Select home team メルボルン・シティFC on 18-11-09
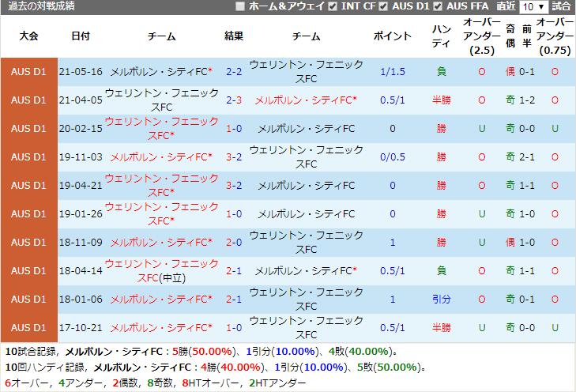Screen dimensions: 576x392 pos(161,243)
